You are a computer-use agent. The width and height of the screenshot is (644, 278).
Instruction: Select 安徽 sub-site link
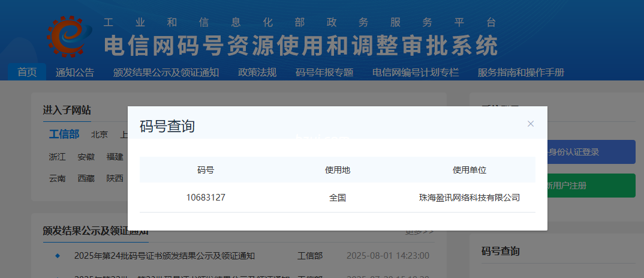tap(86, 157)
